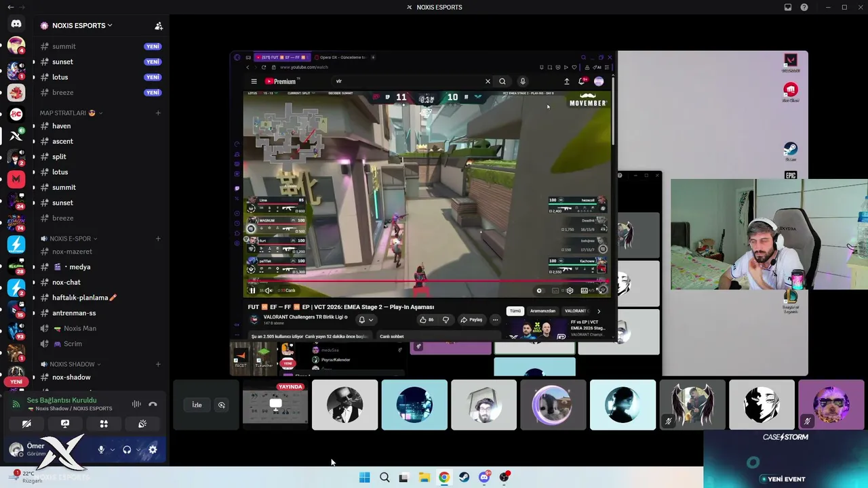
Task: Turn on the camera in voice panel
Action: click(26, 424)
